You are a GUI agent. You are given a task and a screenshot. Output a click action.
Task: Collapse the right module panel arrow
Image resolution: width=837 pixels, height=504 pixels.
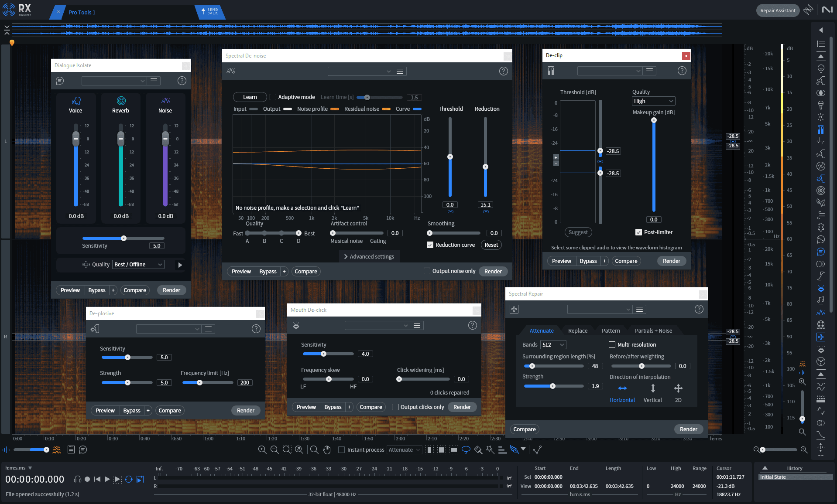click(x=820, y=30)
